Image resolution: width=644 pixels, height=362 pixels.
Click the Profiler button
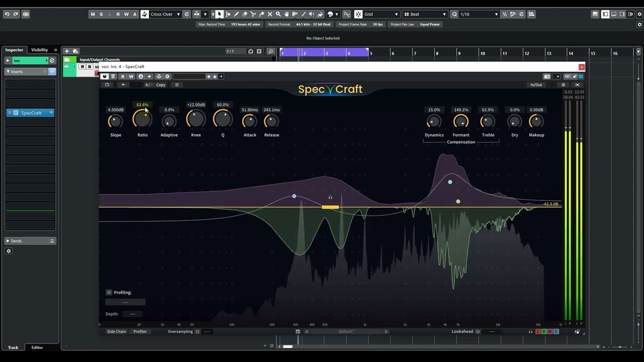(x=140, y=331)
